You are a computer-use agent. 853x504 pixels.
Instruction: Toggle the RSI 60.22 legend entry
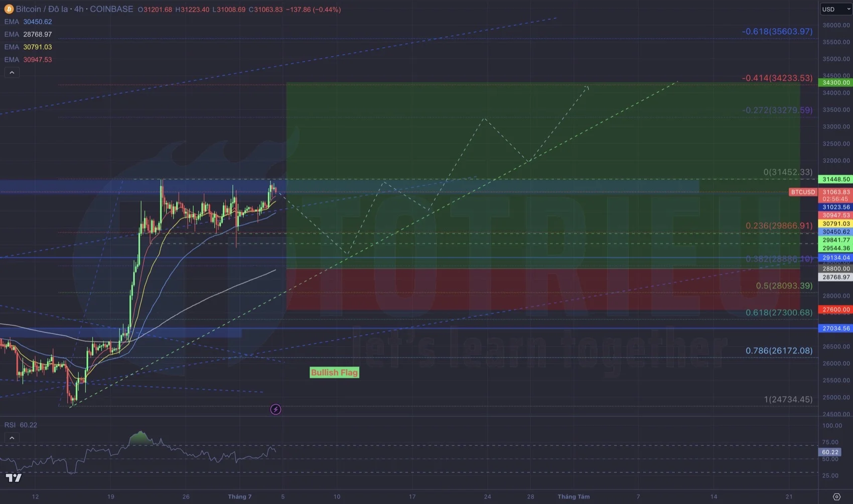click(x=20, y=425)
